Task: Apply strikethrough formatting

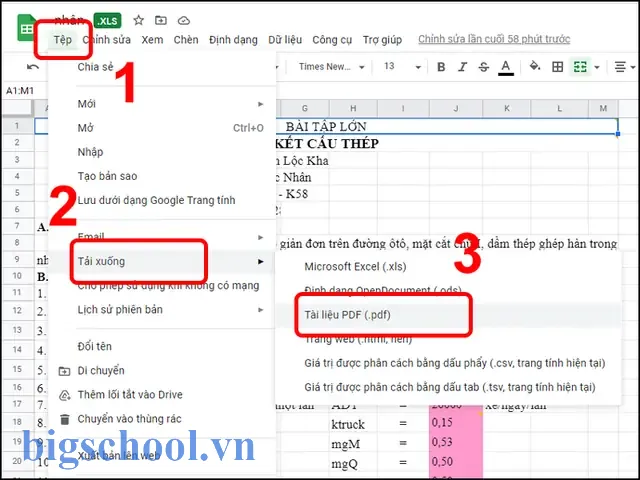Action: (484, 67)
